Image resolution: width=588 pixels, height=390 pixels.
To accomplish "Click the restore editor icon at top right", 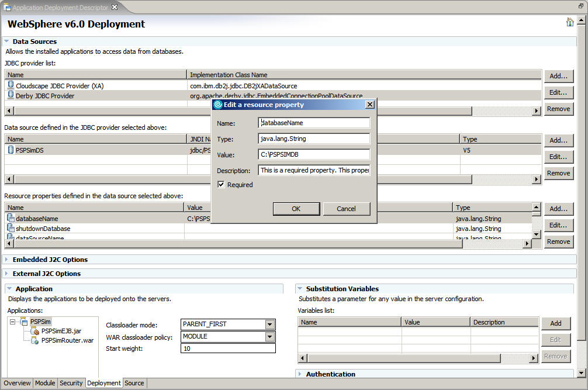I will [581, 6].
